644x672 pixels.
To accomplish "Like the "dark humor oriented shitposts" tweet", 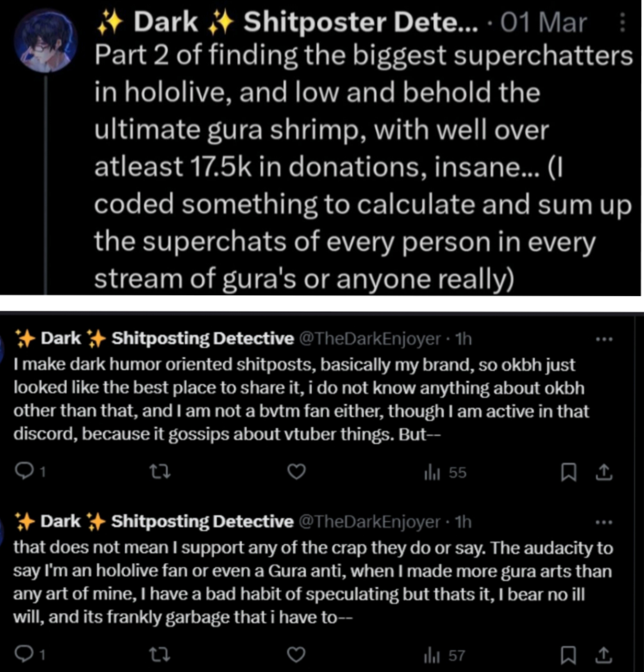I will (x=296, y=472).
